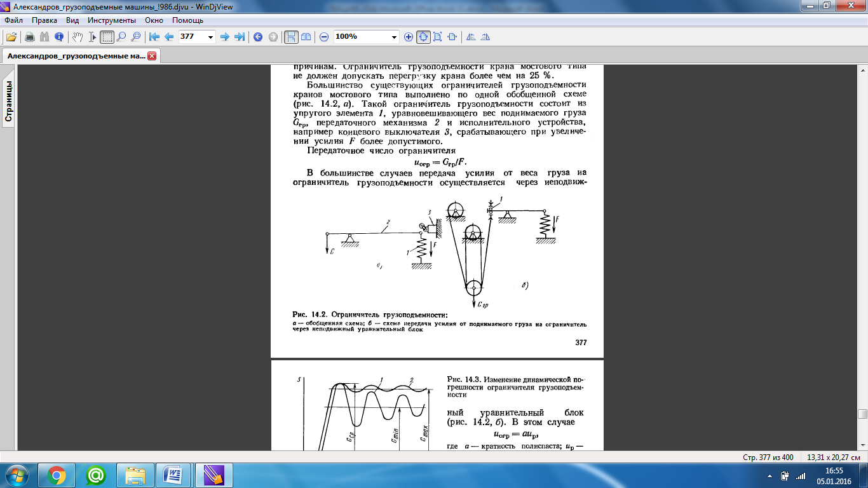Choose the magnifying glass tool
Viewport: 868px width, 488px height.
(x=121, y=37)
